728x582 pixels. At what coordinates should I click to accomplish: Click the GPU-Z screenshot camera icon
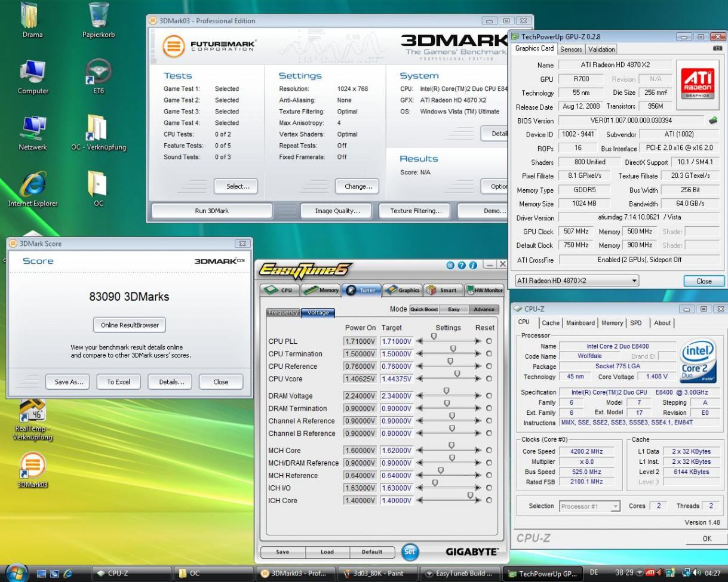click(718, 48)
